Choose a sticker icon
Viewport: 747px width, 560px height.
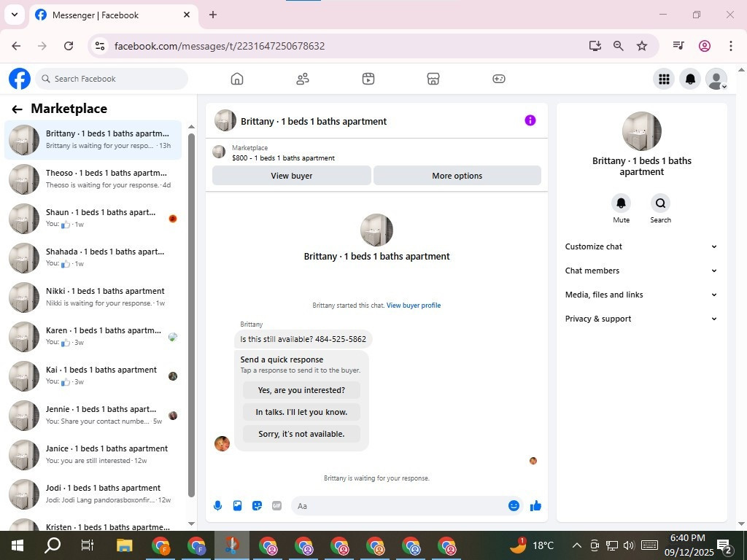pos(258,506)
